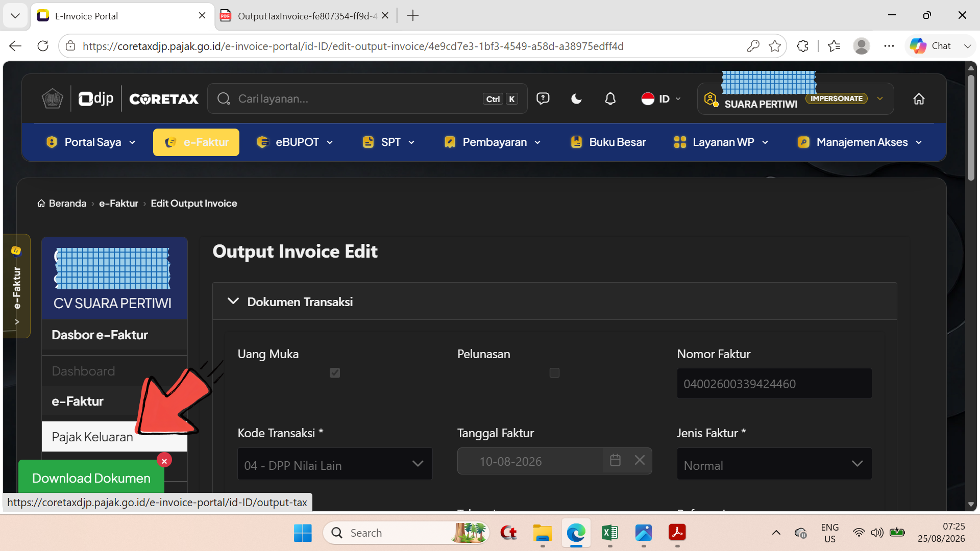Dismiss the Download Dokumen red close badge
This screenshot has width=980, height=551.
(x=164, y=461)
